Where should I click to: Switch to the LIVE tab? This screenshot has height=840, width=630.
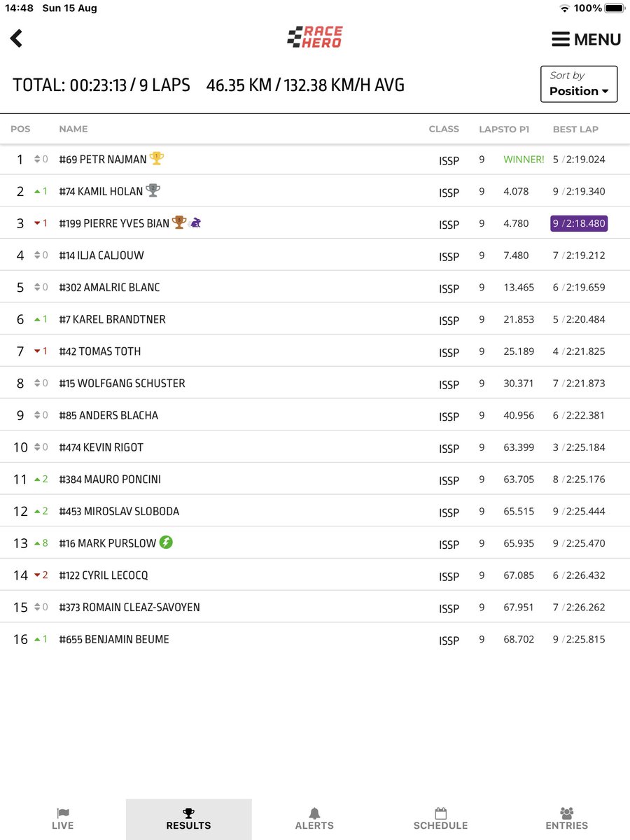tap(63, 819)
